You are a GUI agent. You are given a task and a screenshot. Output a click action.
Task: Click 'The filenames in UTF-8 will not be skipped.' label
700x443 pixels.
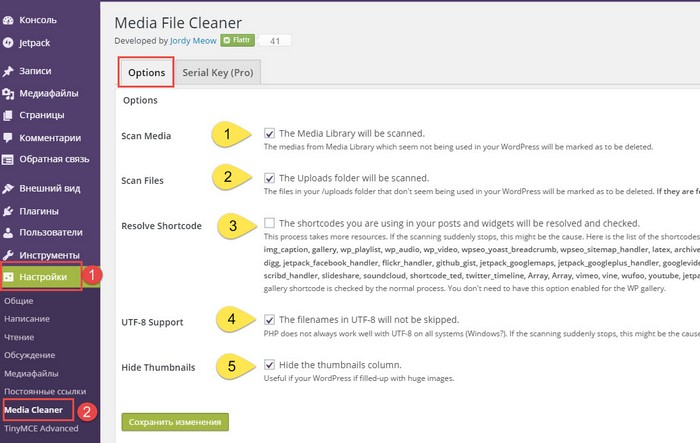click(x=369, y=320)
